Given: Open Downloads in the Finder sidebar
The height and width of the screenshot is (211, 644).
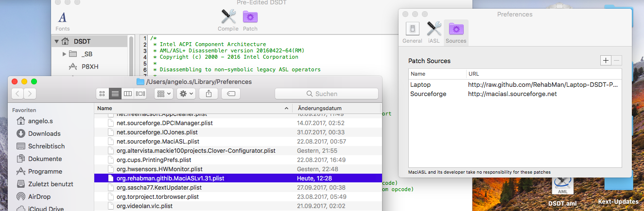Looking at the screenshot, I should 44,133.
